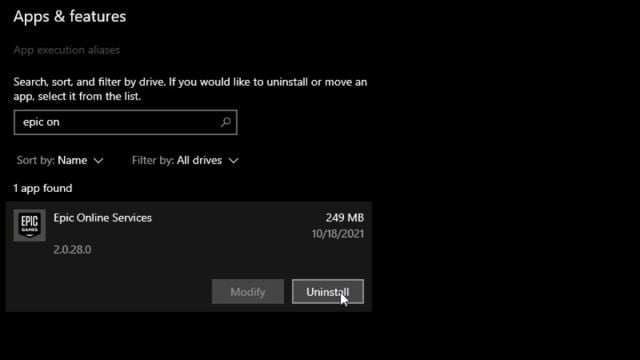Select the Epic Online Services app name
This screenshot has width=640, height=360.
(x=102, y=218)
